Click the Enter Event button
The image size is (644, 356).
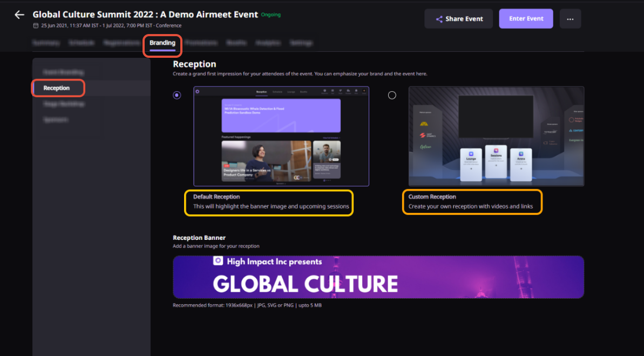526,19
